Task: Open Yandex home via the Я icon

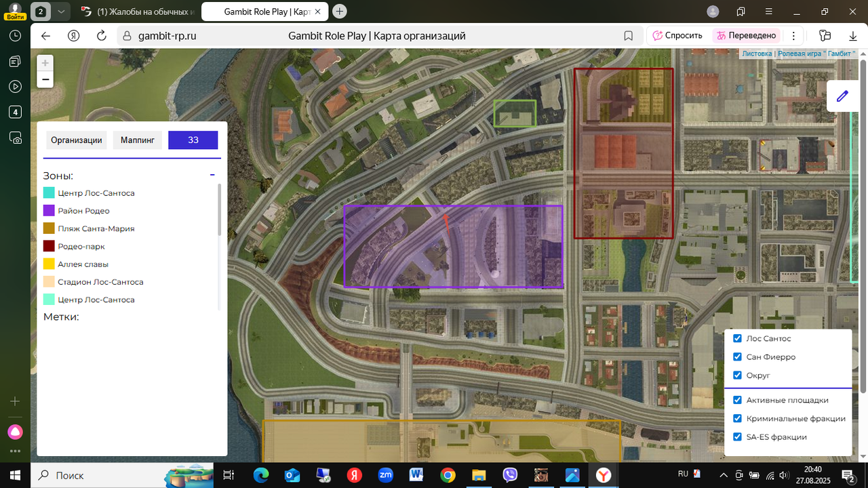Action: pyautogui.click(x=74, y=36)
